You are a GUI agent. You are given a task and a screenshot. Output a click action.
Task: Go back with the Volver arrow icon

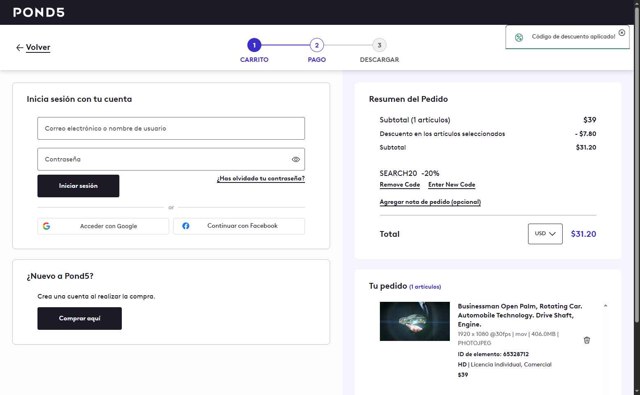pyautogui.click(x=19, y=48)
